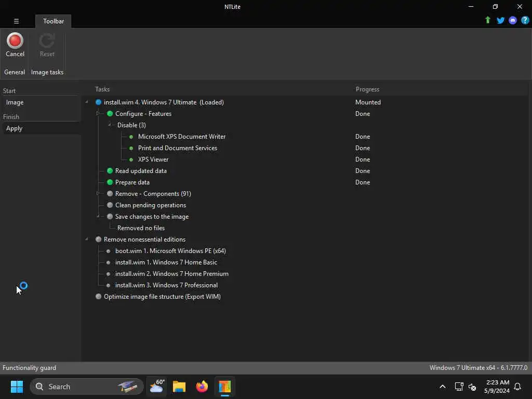Click the taskbar Search box
The width and height of the screenshot is (532, 399).
pyautogui.click(x=87, y=387)
